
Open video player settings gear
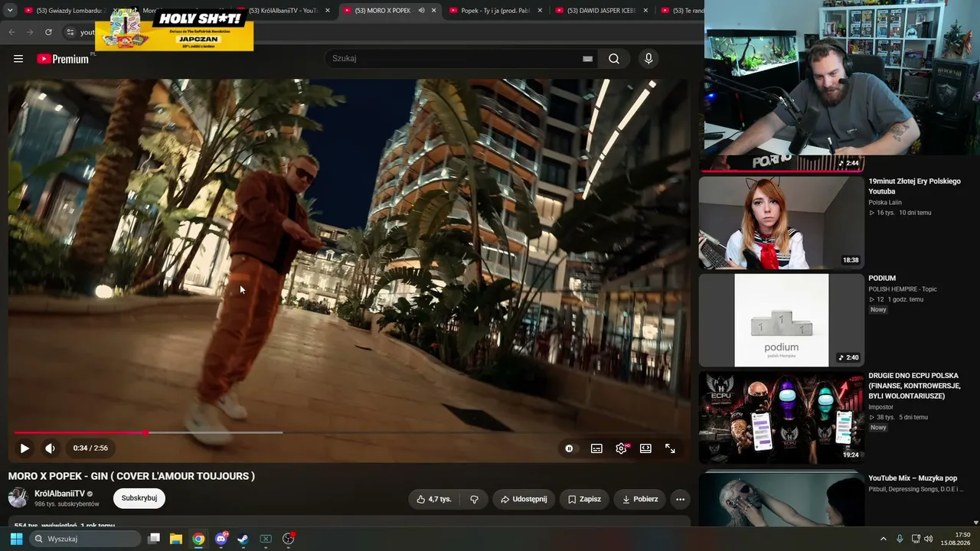621,448
